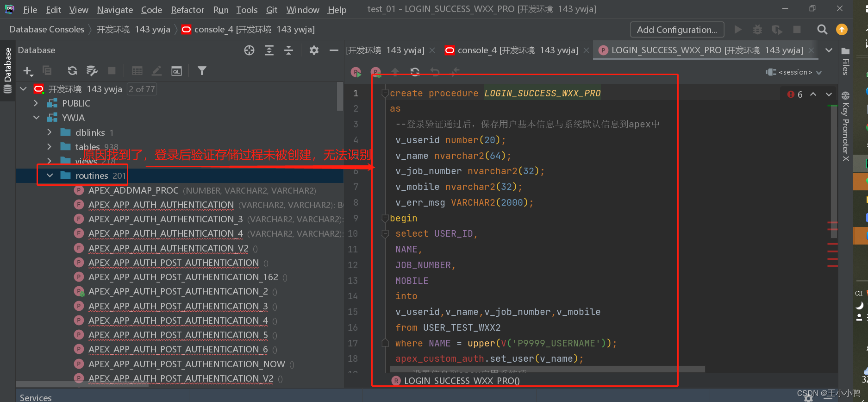Click the table editor grid icon
This screenshot has height=402, width=868.
click(x=137, y=70)
